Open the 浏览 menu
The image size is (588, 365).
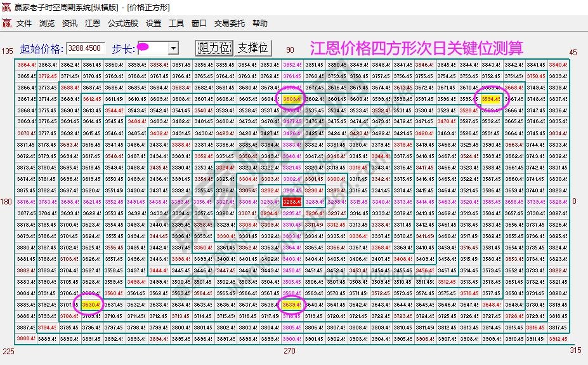(x=47, y=23)
